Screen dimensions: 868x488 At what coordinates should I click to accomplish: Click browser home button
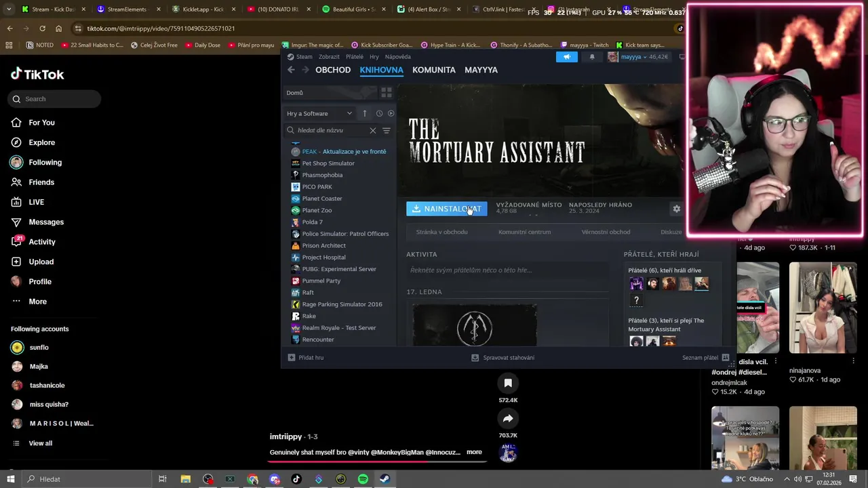[x=58, y=28]
